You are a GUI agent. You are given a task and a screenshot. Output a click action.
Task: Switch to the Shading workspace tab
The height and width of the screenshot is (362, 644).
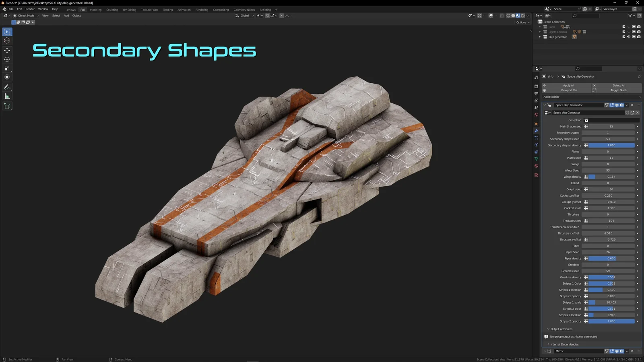168,10
